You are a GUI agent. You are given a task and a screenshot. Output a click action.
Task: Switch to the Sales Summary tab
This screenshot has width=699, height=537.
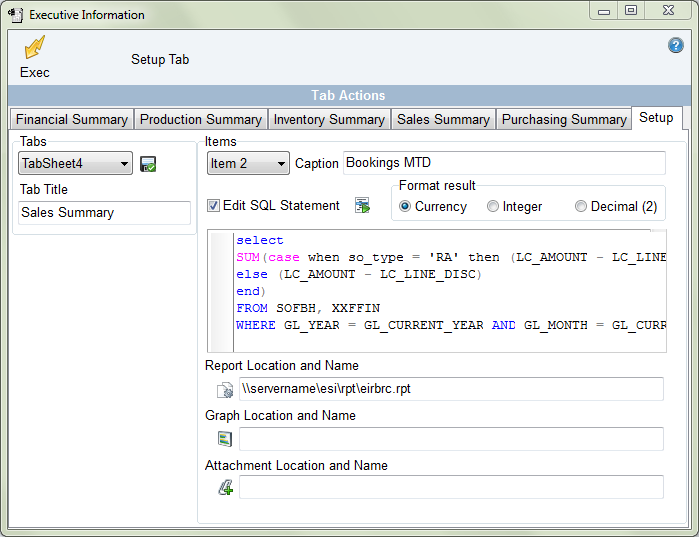pyautogui.click(x=443, y=119)
